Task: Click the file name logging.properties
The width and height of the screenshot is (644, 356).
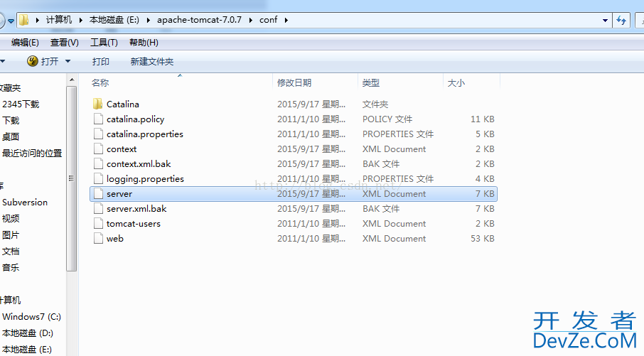Action: click(146, 179)
